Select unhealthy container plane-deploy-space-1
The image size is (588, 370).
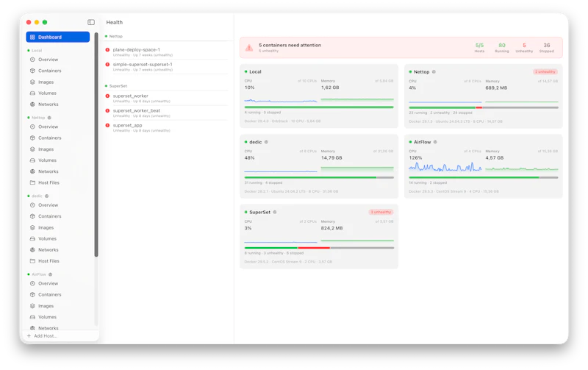(167, 51)
